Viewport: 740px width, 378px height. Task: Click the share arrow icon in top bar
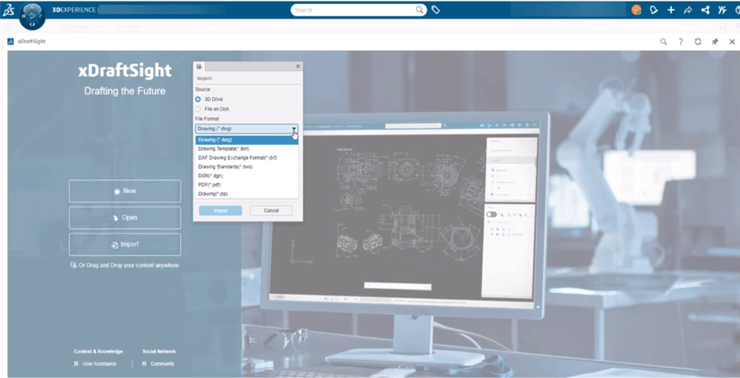point(688,10)
